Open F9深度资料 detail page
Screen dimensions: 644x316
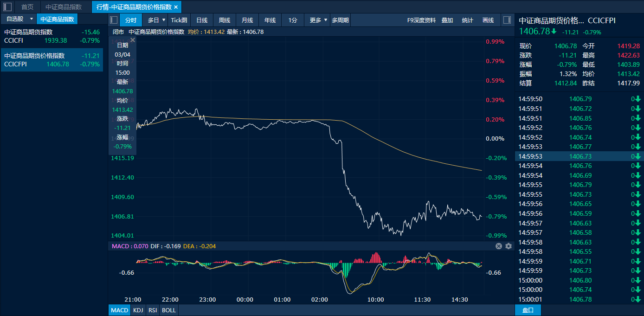[421, 20]
